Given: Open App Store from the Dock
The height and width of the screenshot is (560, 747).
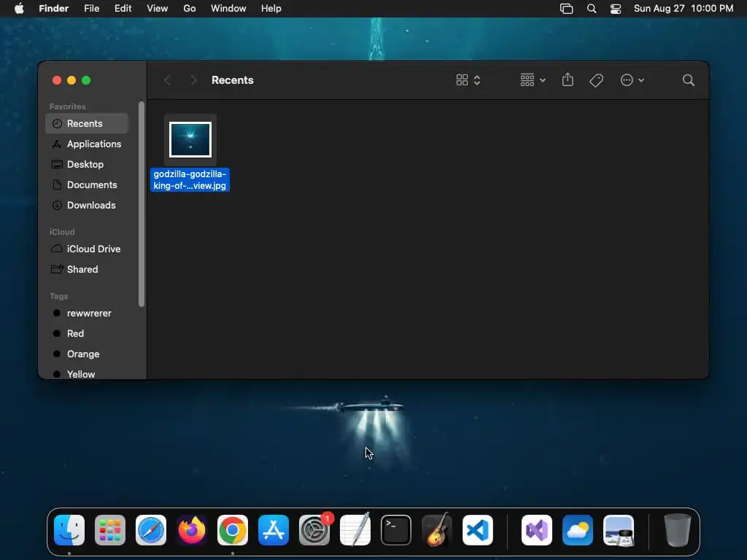Looking at the screenshot, I should pyautogui.click(x=274, y=530).
